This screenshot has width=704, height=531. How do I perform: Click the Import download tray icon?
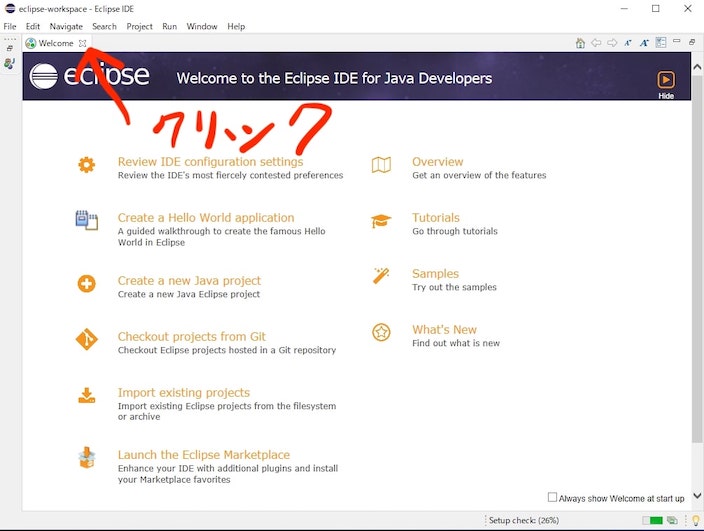pyautogui.click(x=87, y=395)
